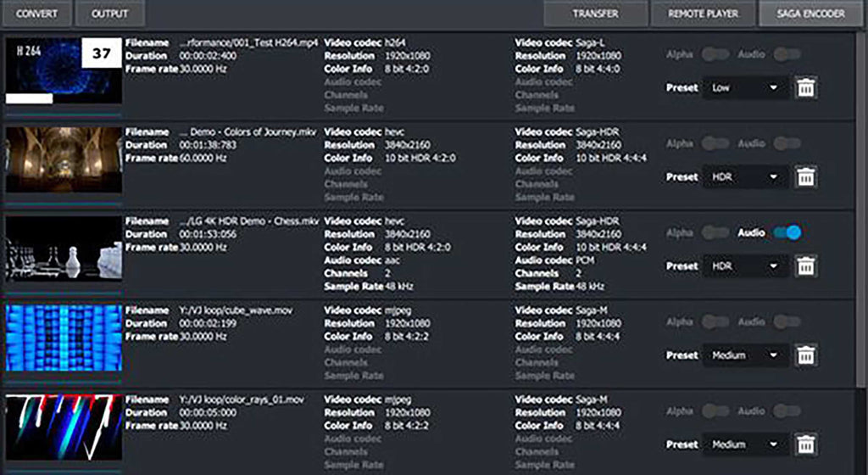Toggle Audio switch for cube_wave.mov
Viewport: 868px width, 475px height.
coord(787,321)
